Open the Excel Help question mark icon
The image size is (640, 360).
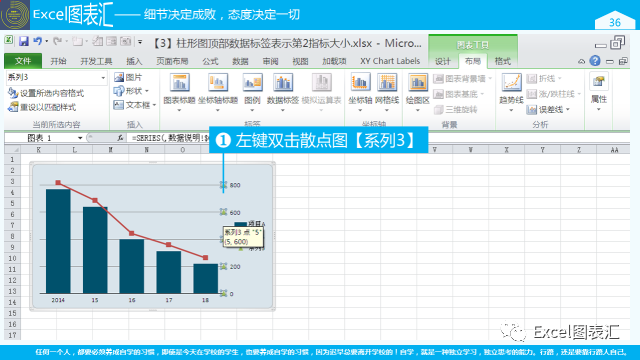595,61
